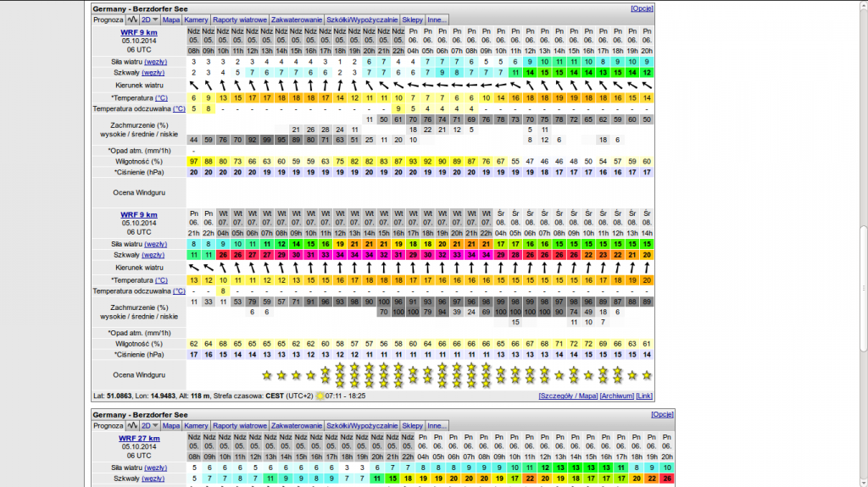Open the Kamery tab in the top widget
868x487 pixels.
click(x=196, y=19)
